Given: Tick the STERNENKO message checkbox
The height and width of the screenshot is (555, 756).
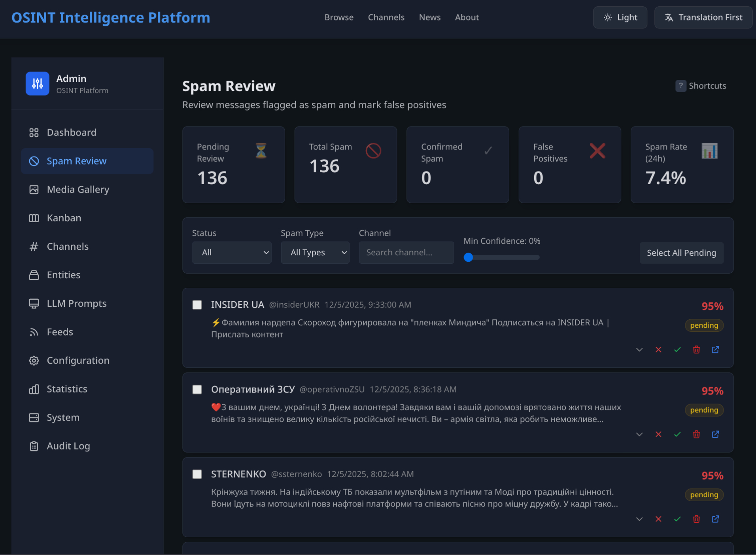Looking at the screenshot, I should click(x=197, y=474).
